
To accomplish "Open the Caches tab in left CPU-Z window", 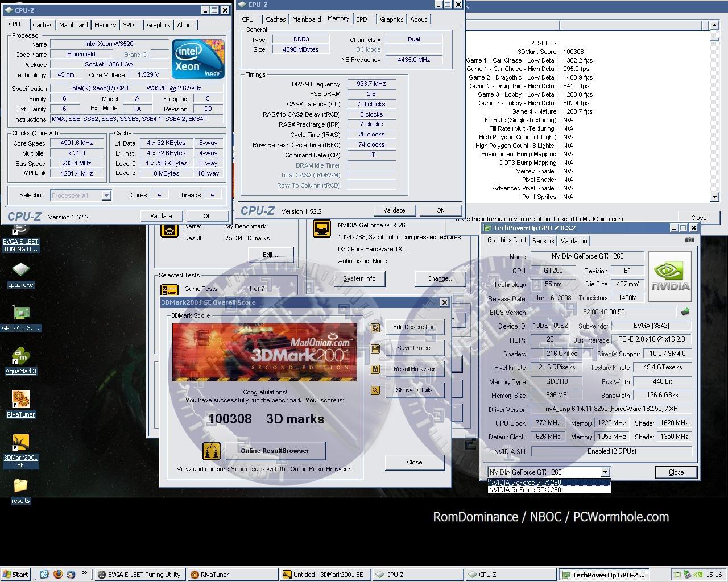I will tap(42, 25).
